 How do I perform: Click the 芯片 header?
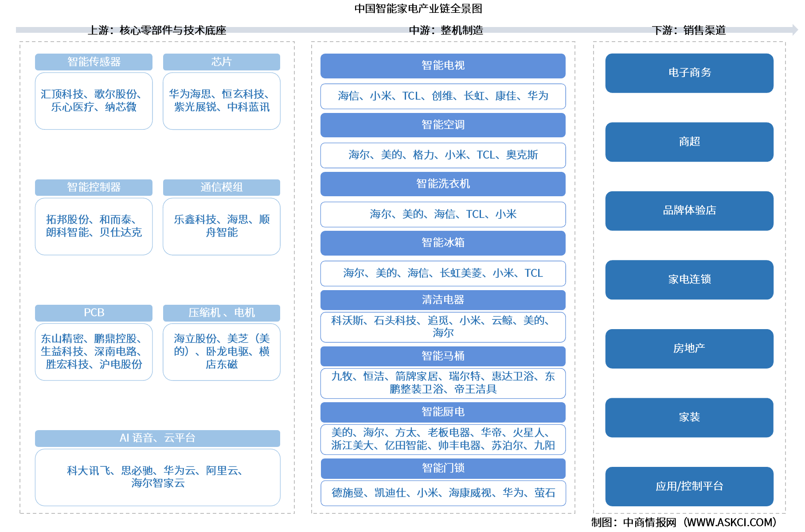[222, 62]
